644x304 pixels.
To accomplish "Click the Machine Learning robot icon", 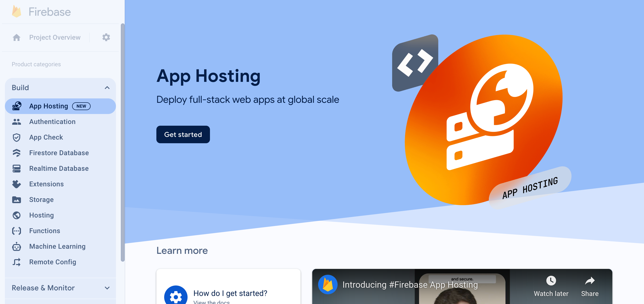I will coord(16,247).
